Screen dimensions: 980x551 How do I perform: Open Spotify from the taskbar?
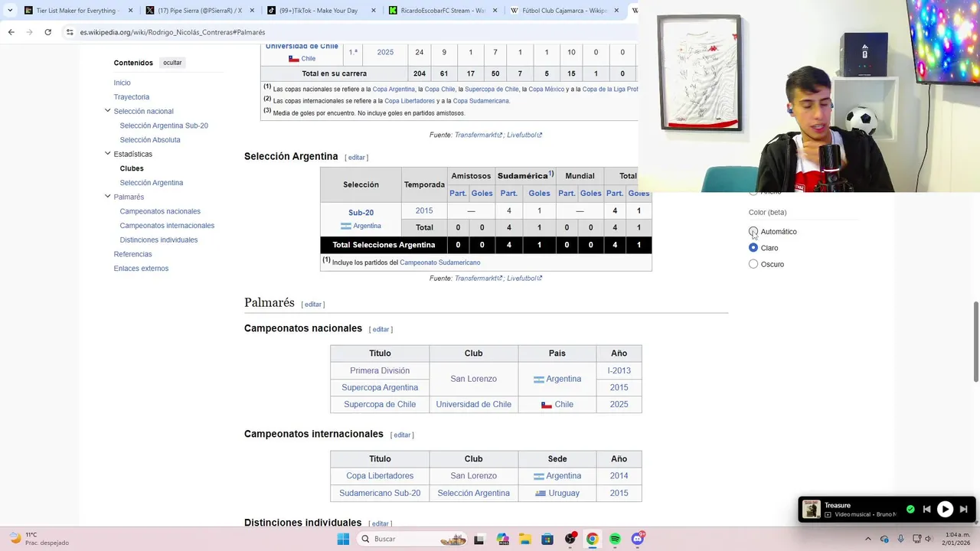(615, 539)
